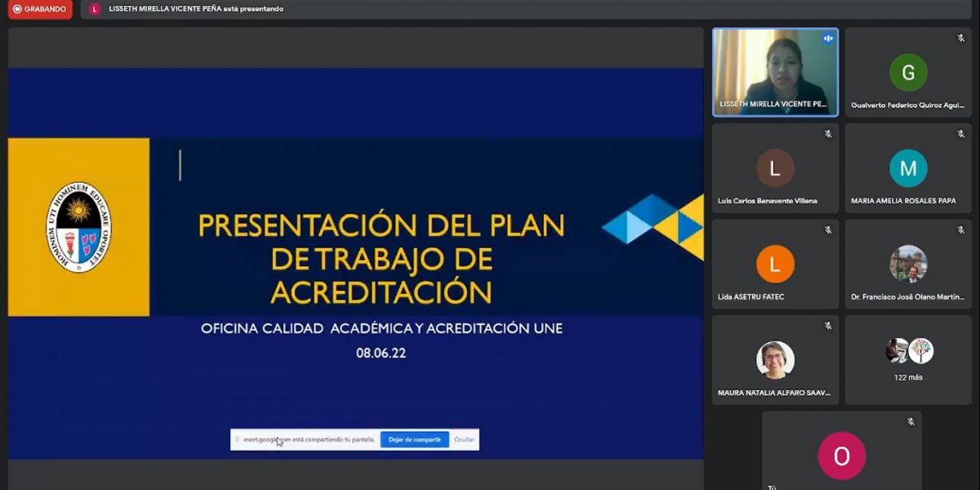This screenshot has height=490, width=980.
Task: Click the speaking indicator on Lisseth's video tile
Action: pos(827,38)
